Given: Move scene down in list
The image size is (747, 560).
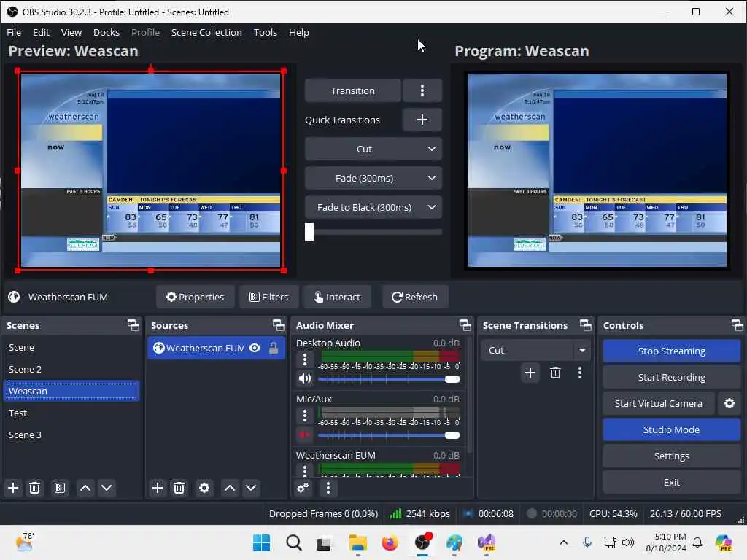Looking at the screenshot, I should (x=107, y=488).
